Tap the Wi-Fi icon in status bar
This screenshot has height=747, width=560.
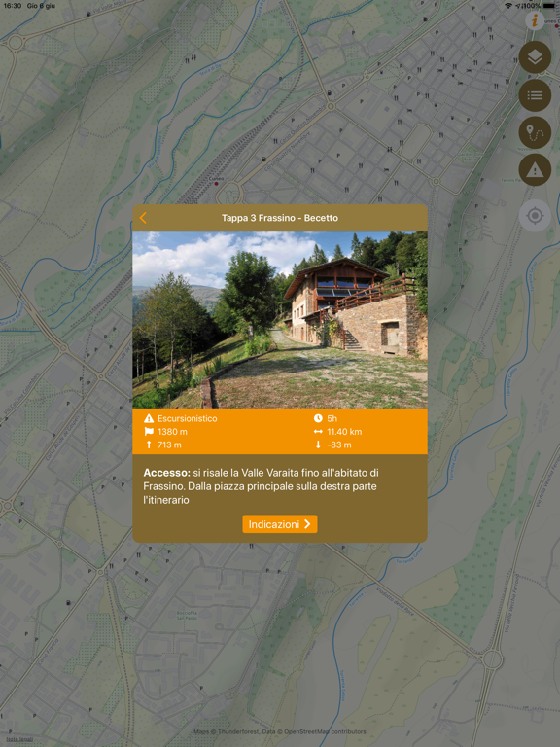508,5
